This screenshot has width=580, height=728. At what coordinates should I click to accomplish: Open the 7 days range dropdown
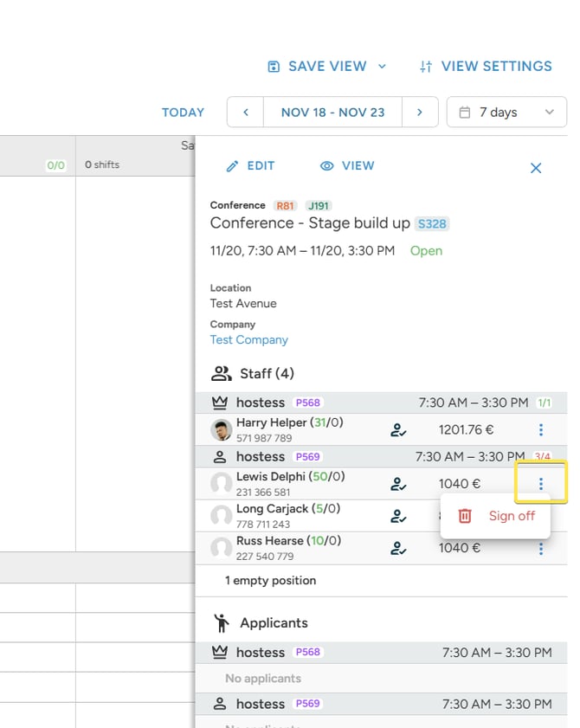[x=506, y=112]
